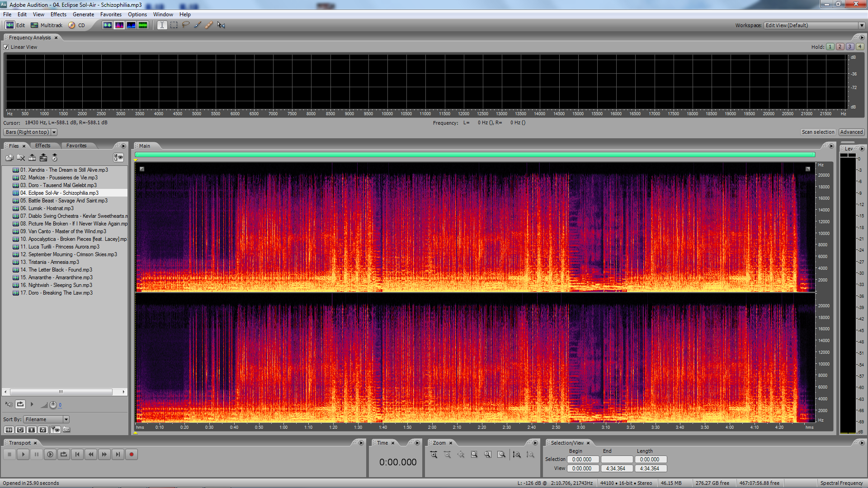Click the Record button in Transport
Viewport: 868px width, 488px height.
pyautogui.click(x=132, y=455)
